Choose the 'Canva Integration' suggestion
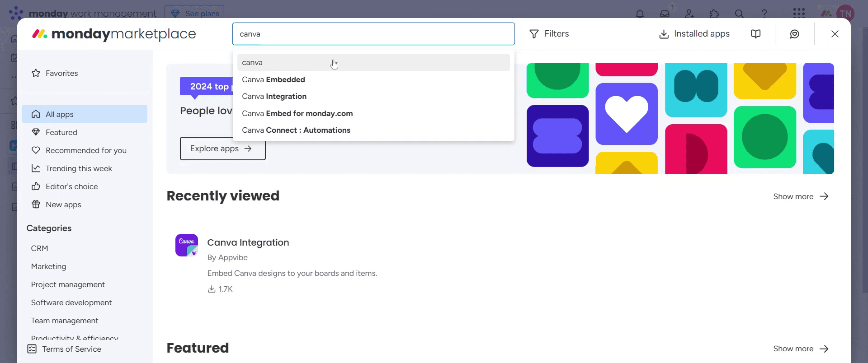The width and height of the screenshot is (868, 363). (x=373, y=96)
